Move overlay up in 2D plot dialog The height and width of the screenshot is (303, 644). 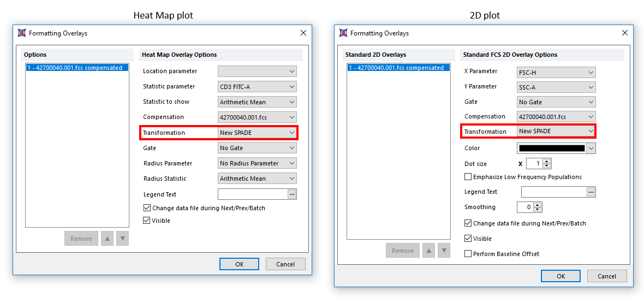pyautogui.click(x=428, y=251)
